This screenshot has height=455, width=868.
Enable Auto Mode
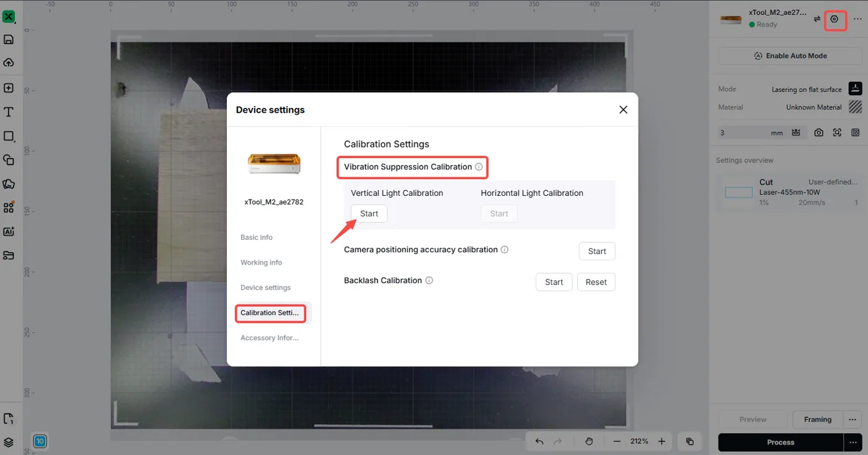pos(790,56)
